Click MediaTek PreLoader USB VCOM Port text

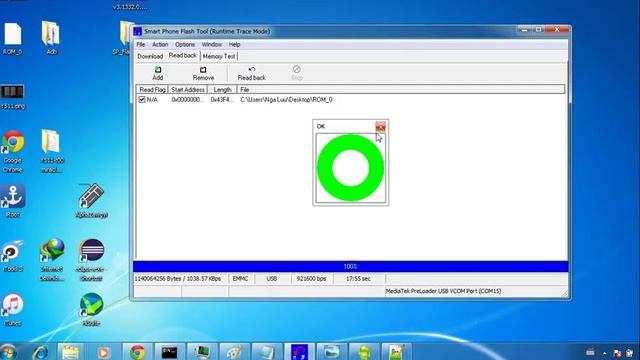(443, 291)
